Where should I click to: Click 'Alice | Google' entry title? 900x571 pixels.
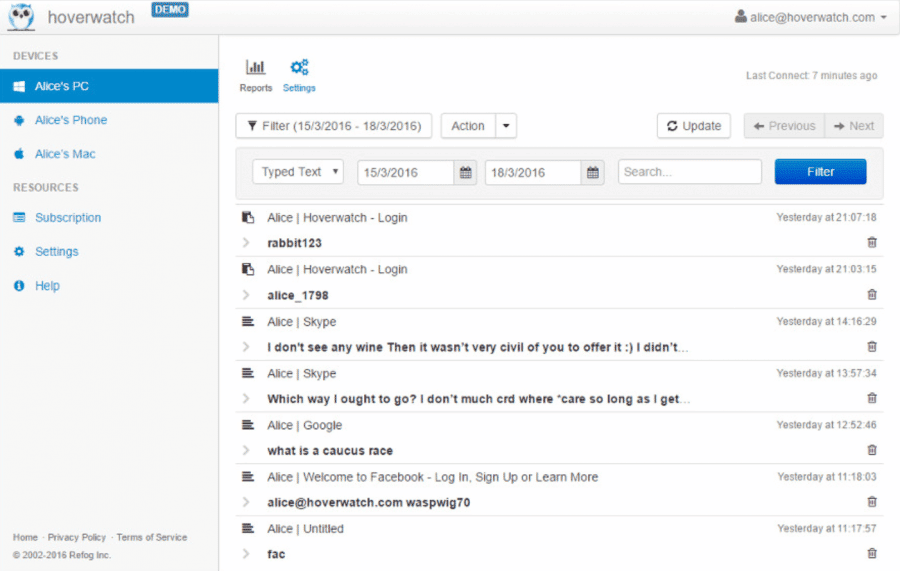(304, 425)
